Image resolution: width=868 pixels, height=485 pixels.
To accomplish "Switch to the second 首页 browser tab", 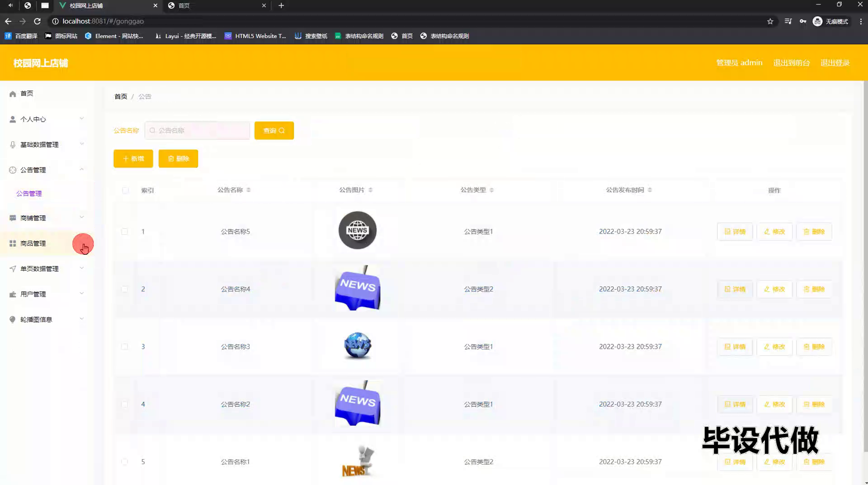I will (217, 5).
